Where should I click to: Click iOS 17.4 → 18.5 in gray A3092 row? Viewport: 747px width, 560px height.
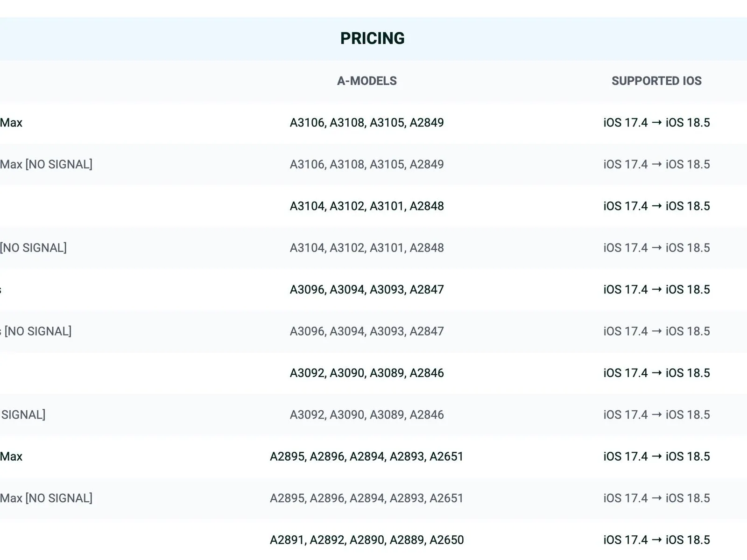click(x=656, y=415)
